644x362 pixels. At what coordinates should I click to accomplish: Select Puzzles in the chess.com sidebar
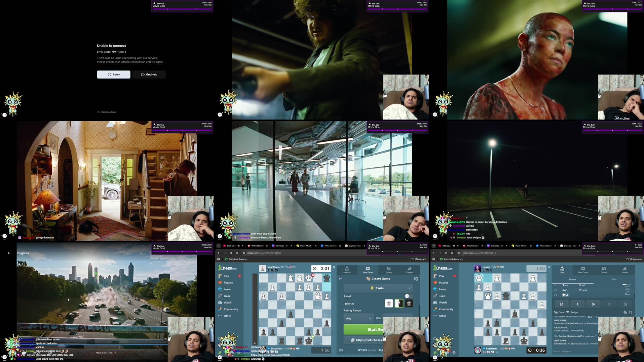(x=228, y=283)
